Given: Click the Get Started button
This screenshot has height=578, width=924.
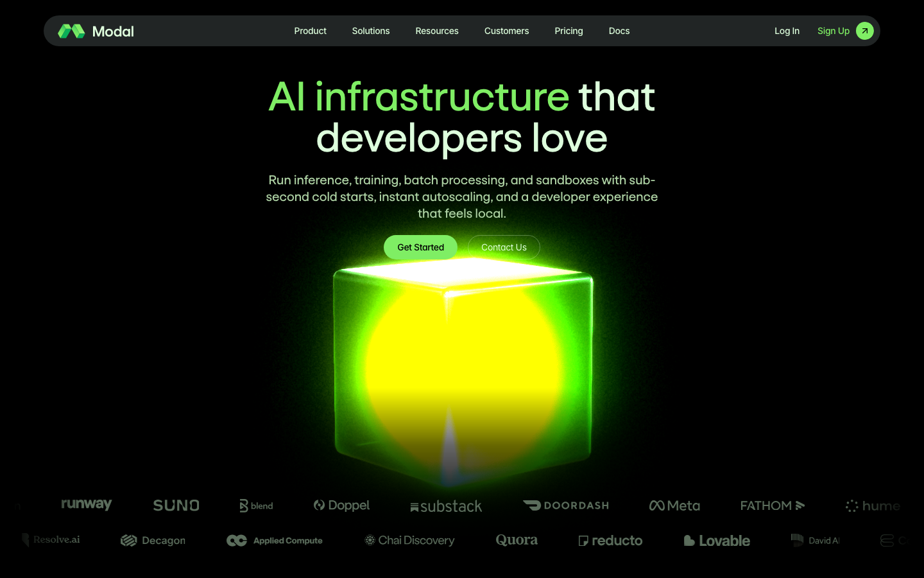Looking at the screenshot, I should click(420, 247).
